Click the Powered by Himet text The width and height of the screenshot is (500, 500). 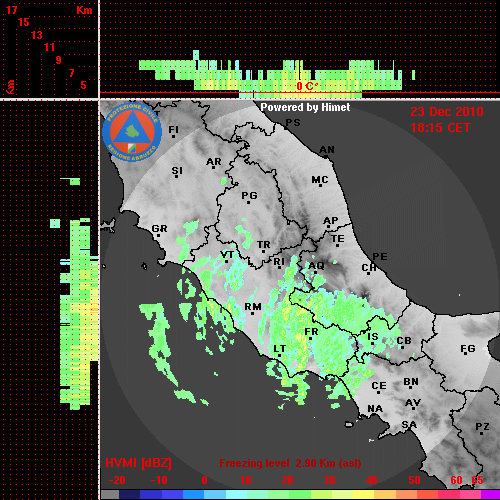(x=305, y=107)
